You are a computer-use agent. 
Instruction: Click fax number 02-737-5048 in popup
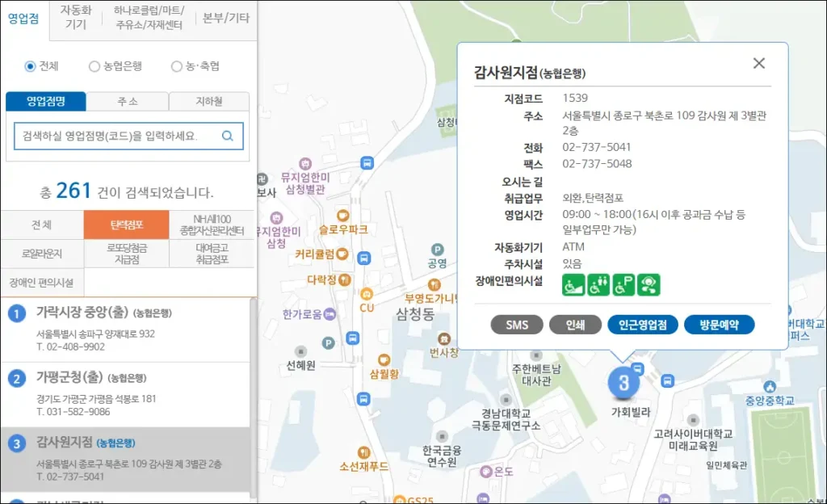(x=597, y=163)
